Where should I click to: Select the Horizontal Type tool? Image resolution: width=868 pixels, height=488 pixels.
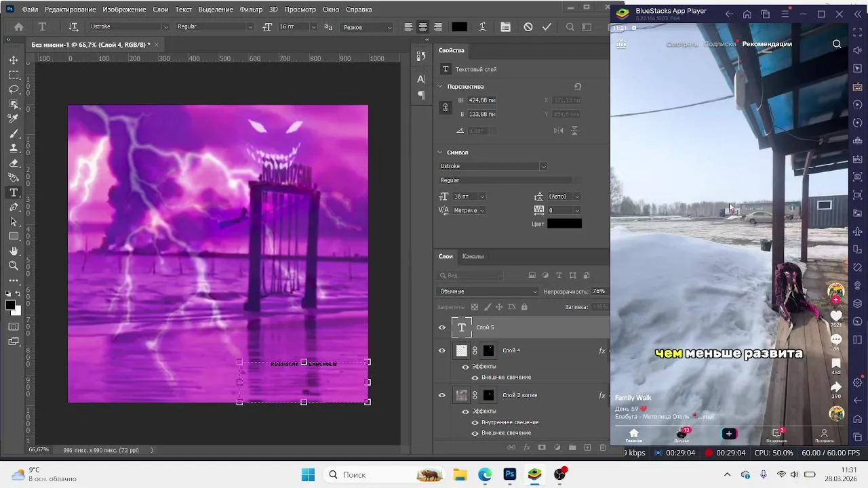click(14, 192)
